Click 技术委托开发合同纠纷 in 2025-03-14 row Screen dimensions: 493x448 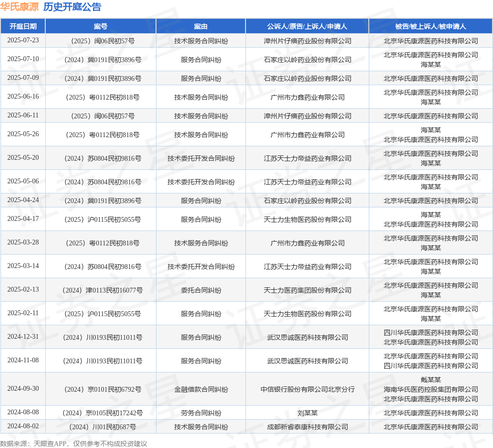click(201, 267)
